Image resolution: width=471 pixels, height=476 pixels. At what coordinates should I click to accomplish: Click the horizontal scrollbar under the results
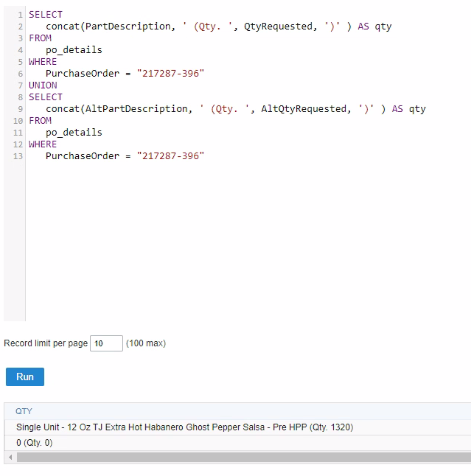(243, 457)
